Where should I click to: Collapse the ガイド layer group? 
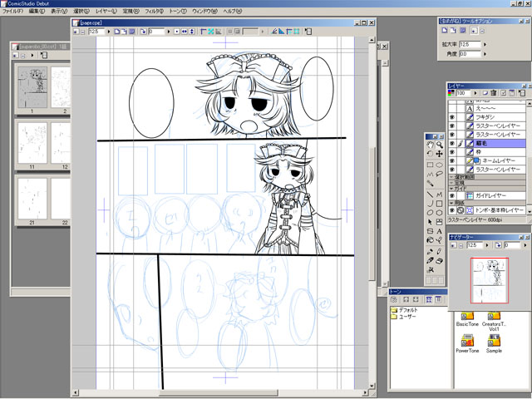point(451,189)
